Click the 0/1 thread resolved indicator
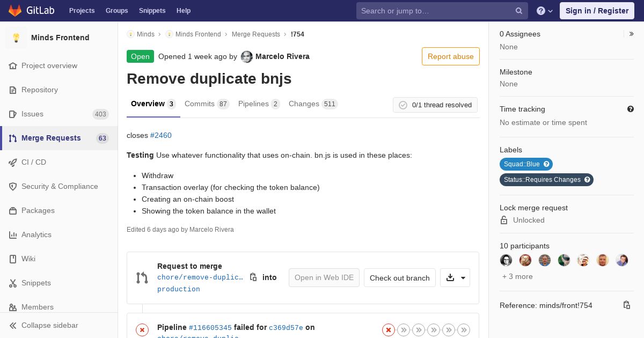644x338 pixels. click(435, 105)
